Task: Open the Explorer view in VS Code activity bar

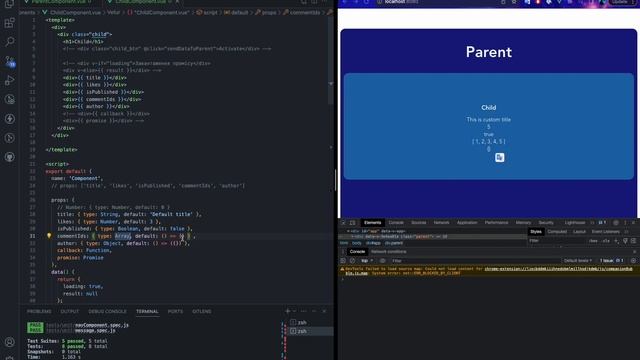Action: click(x=9, y=4)
